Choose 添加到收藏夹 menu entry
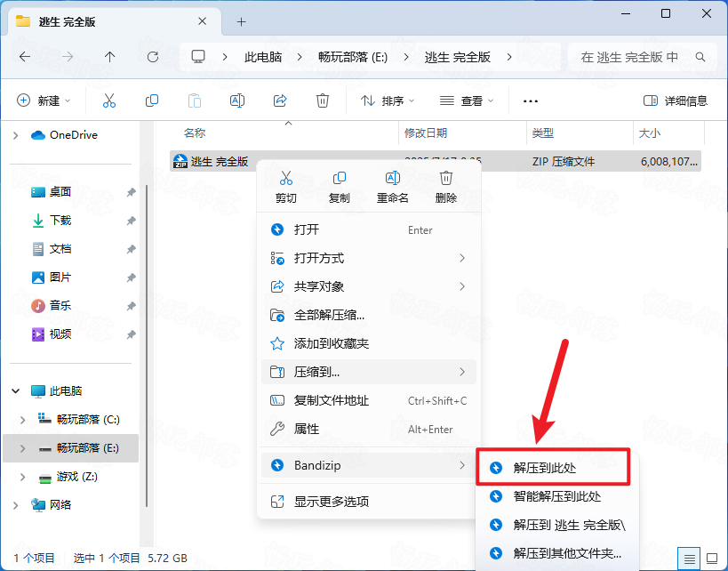The width and height of the screenshot is (728, 571). coord(369,343)
